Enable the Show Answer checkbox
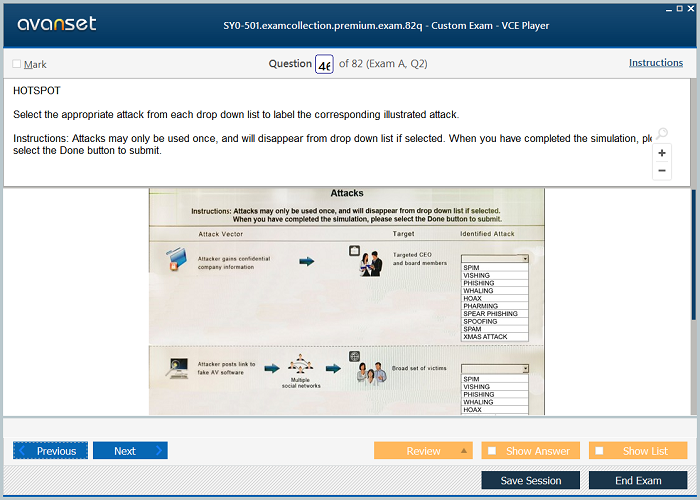The image size is (700, 500). click(x=490, y=451)
